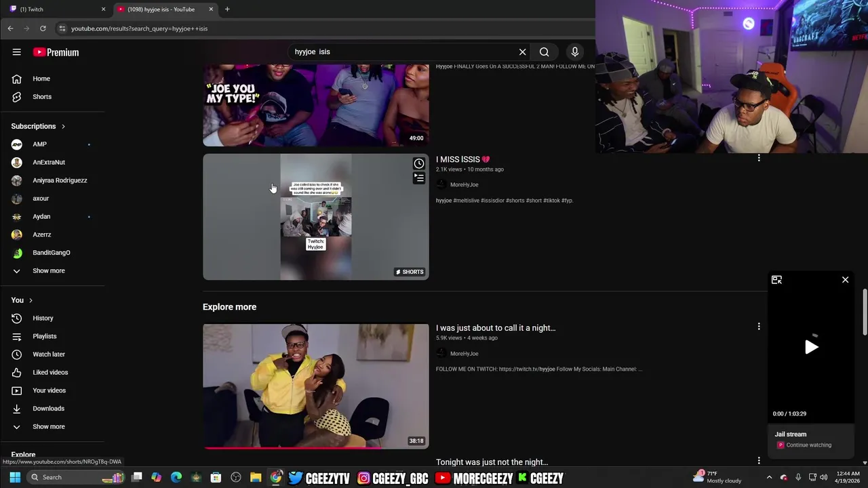Click Continue watching in miniplayer
The height and width of the screenshot is (488, 868).
coord(808,445)
